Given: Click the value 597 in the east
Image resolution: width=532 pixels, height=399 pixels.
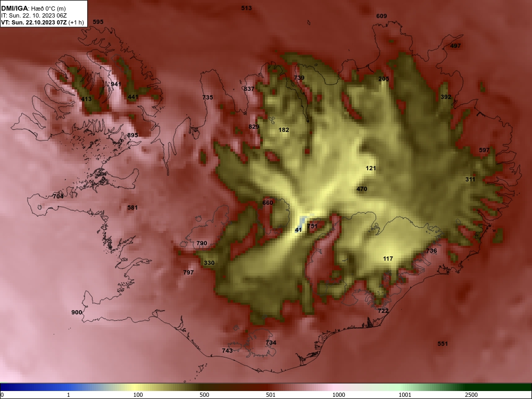Looking at the screenshot, I should click(x=484, y=151).
